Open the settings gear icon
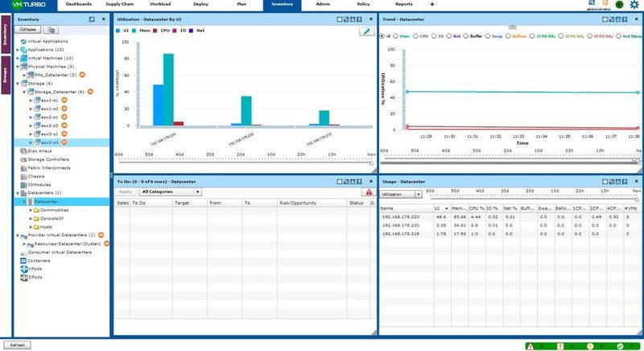This screenshot has width=644, height=351. click(x=634, y=5)
